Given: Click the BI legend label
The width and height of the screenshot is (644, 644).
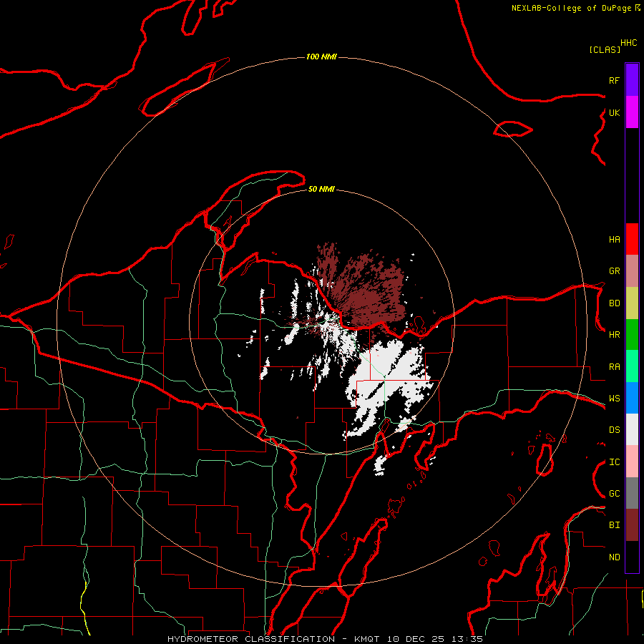Looking at the screenshot, I should click(614, 525).
